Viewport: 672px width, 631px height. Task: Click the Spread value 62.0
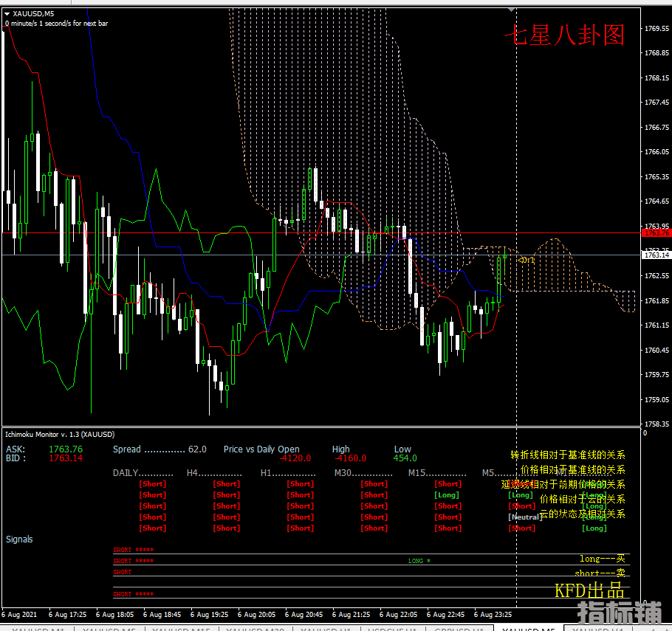pyautogui.click(x=197, y=449)
